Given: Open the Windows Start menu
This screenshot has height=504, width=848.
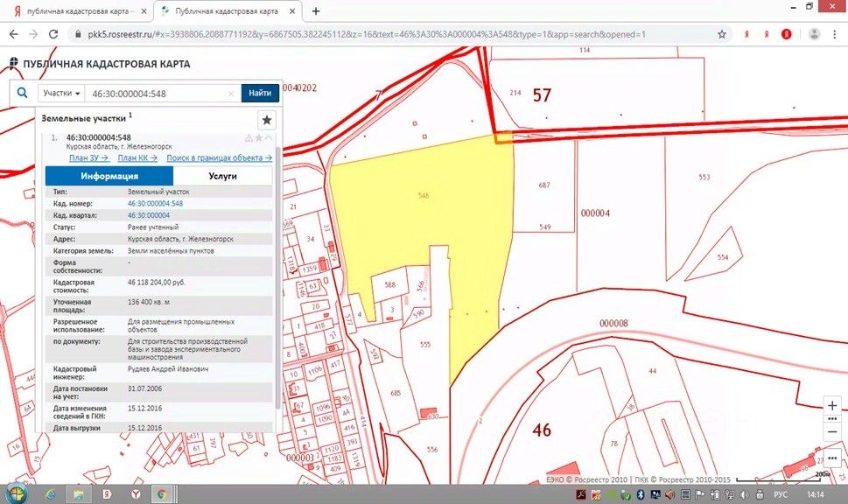Looking at the screenshot, I should pyautogui.click(x=16, y=493).
